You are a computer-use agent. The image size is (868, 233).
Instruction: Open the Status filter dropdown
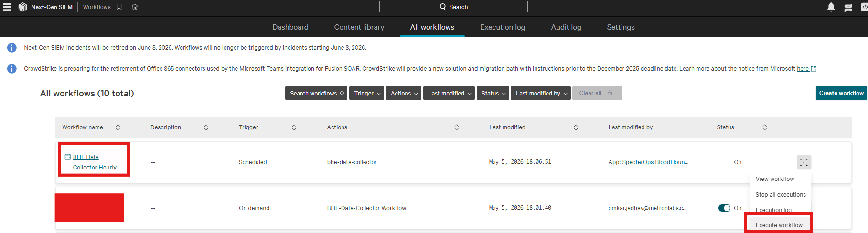click(493, 93)
